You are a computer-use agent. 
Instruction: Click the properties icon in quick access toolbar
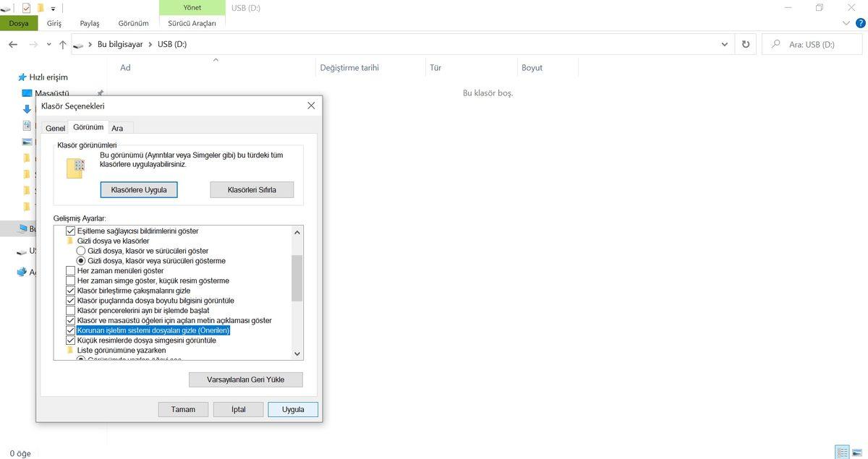pyautogui.click(x=27, y=8)
